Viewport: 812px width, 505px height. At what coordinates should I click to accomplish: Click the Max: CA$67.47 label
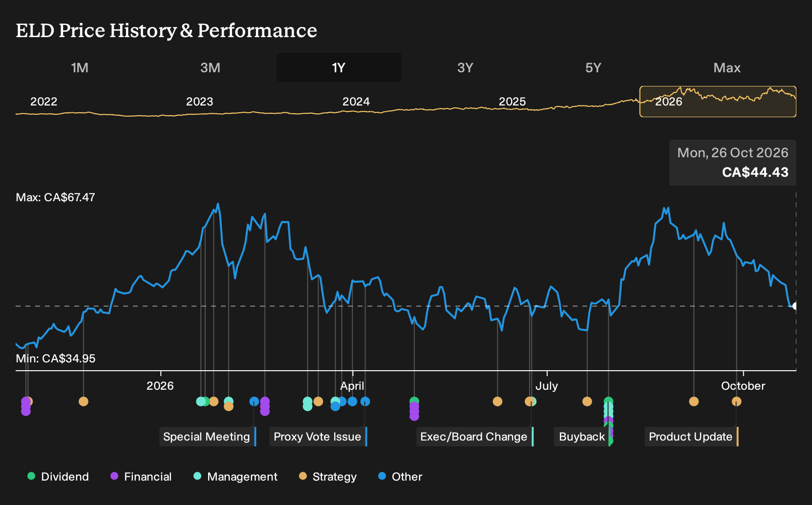pyautogui.click(x=55, y=197)
